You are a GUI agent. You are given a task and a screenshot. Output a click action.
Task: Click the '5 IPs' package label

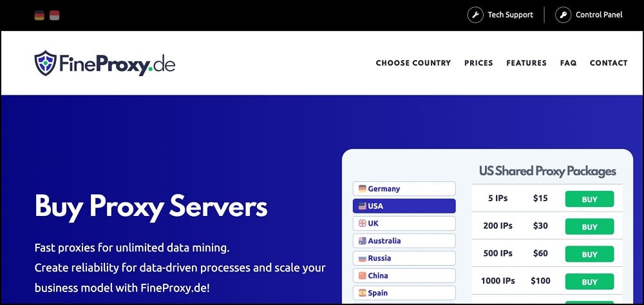coord(498,198)
